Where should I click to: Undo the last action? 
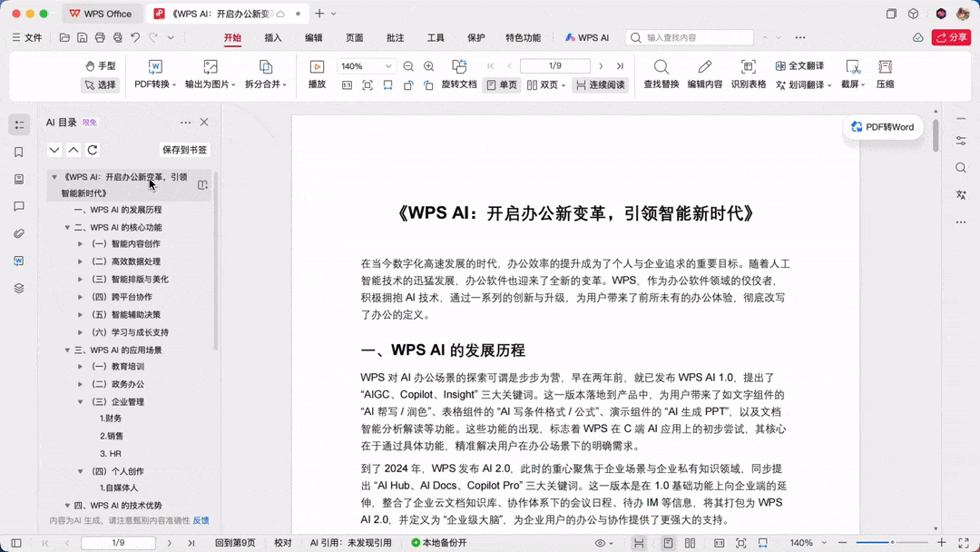(135, 37)
